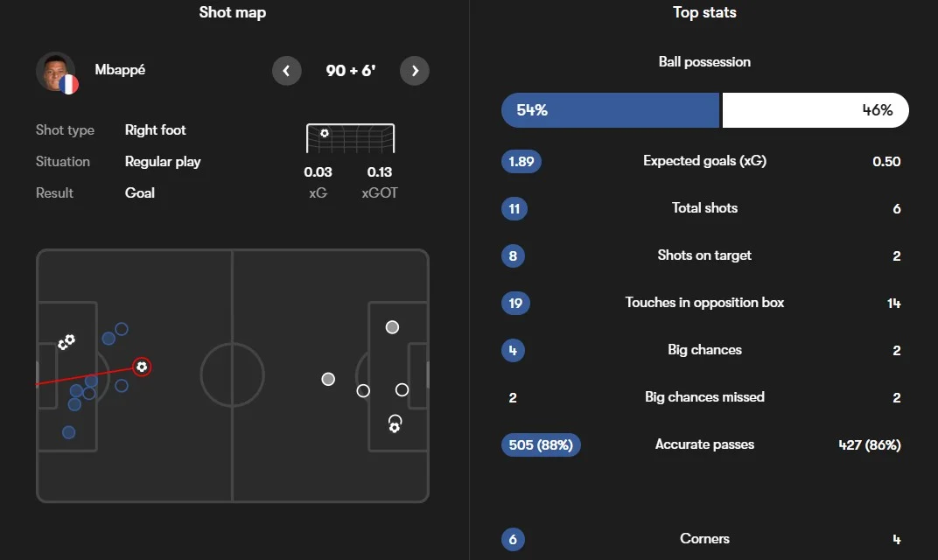Click the 46% white possession bar
938x560 pixels.
pos(816,110)
